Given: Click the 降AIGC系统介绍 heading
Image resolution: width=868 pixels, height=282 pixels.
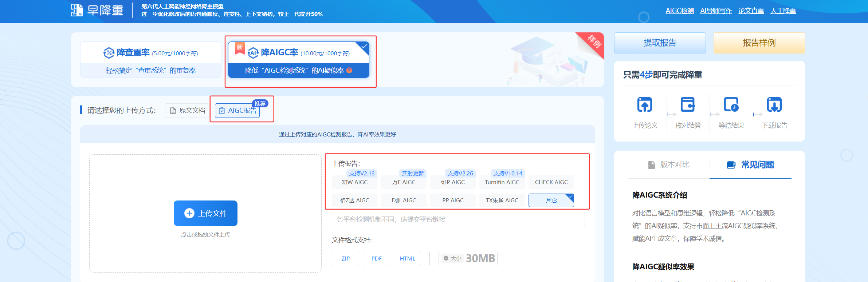Looking at the screenshot, I should coord(660,195).
